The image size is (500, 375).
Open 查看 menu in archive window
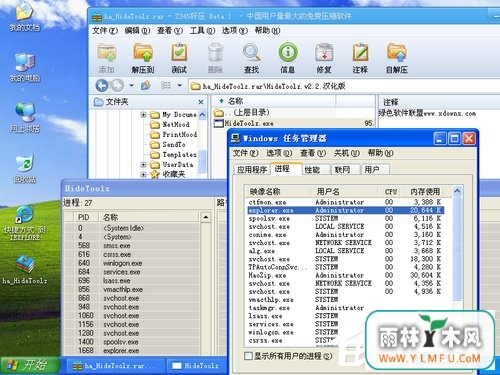pyautogui.click(x=170, y=31)
